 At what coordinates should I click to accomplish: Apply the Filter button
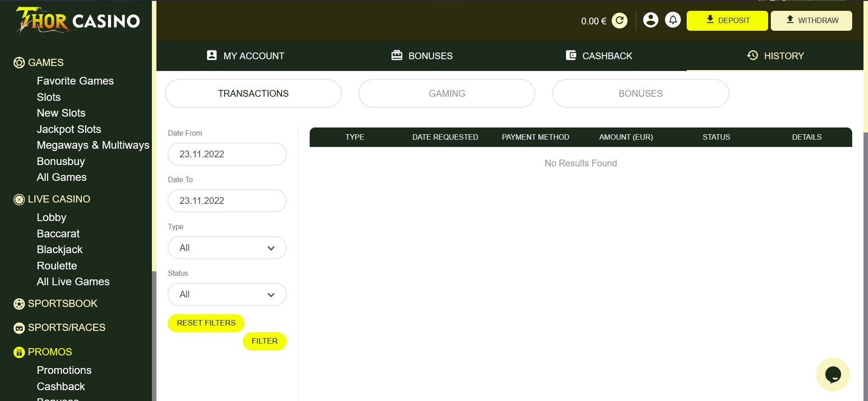click(264, 341)
